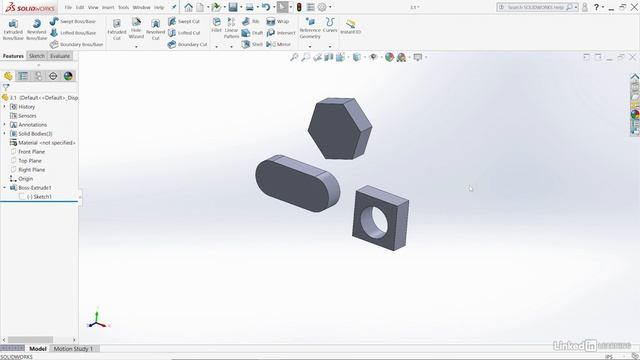Open the Edit Appearance color ball
Screen dimensions: 640x360
pos(389,57)
